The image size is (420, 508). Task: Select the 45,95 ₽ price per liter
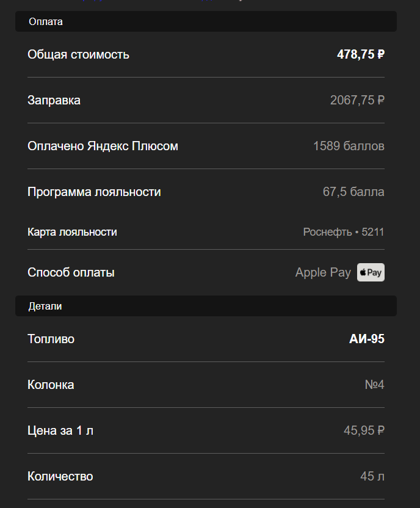[364, 430]
